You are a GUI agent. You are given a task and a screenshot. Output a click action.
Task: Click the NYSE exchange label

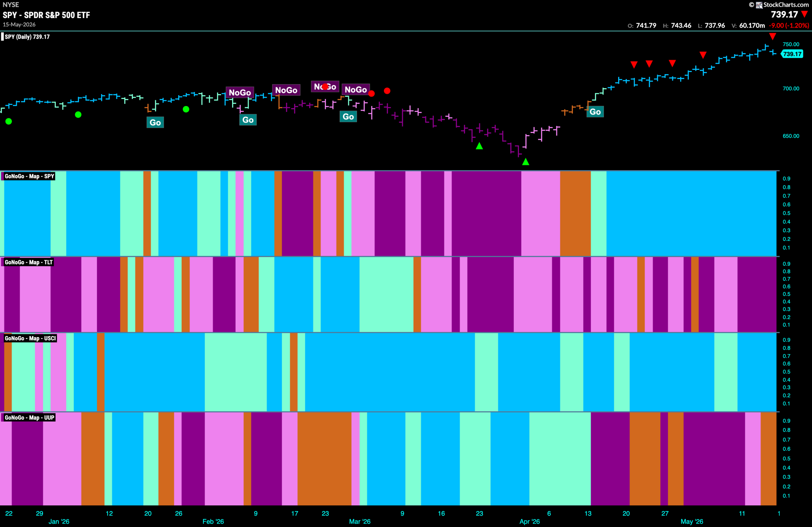[x=11, y=5]
